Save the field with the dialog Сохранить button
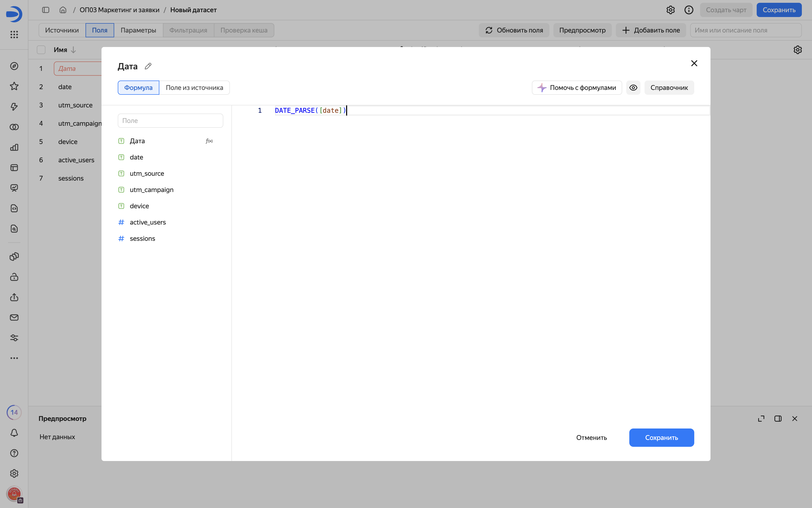The height and width of the screenshot is (508, 812). click(661, 437)
